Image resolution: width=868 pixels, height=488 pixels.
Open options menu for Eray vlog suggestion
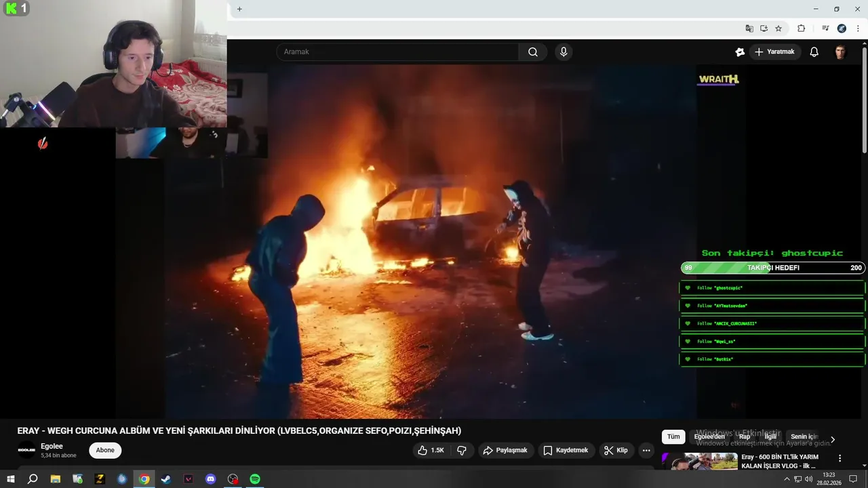point(840,459)
